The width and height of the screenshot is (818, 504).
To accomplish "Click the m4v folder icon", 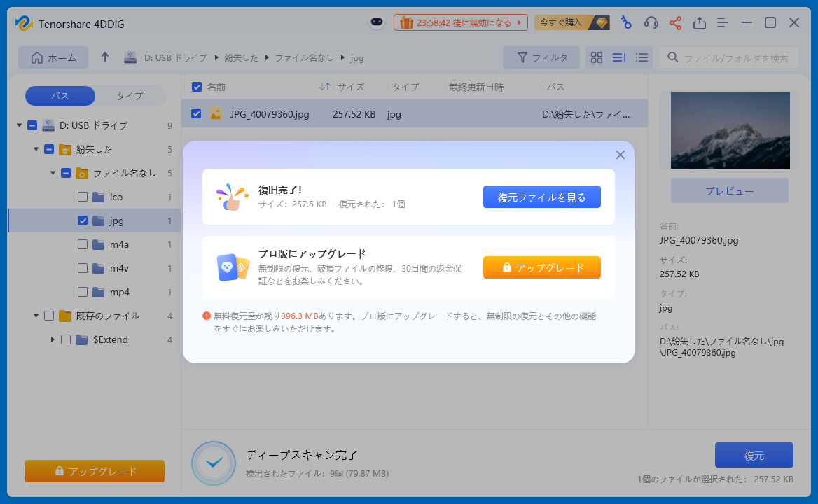I will (x=99, y=268).
